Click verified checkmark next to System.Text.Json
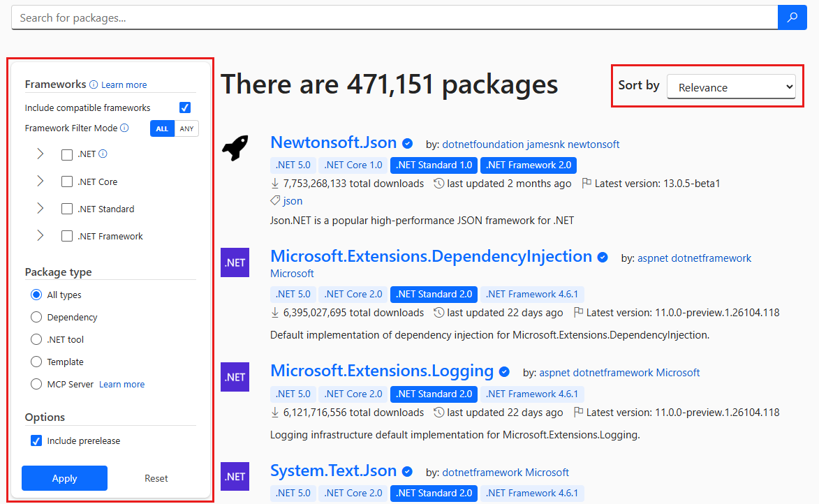Viewport: 819px width, 504px height. 408,472
